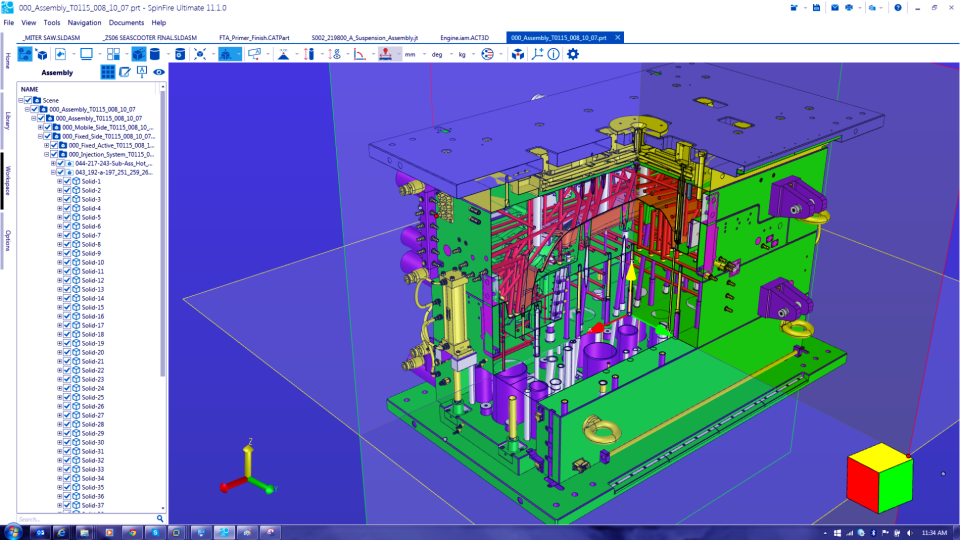
Task: Click the coordinate system icon near info
Action: pos(538,54)
